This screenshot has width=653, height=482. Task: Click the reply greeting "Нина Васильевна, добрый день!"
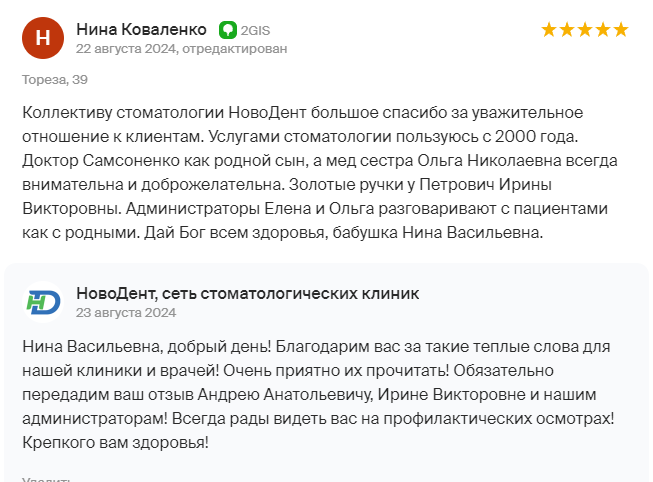tap(147, 347)
